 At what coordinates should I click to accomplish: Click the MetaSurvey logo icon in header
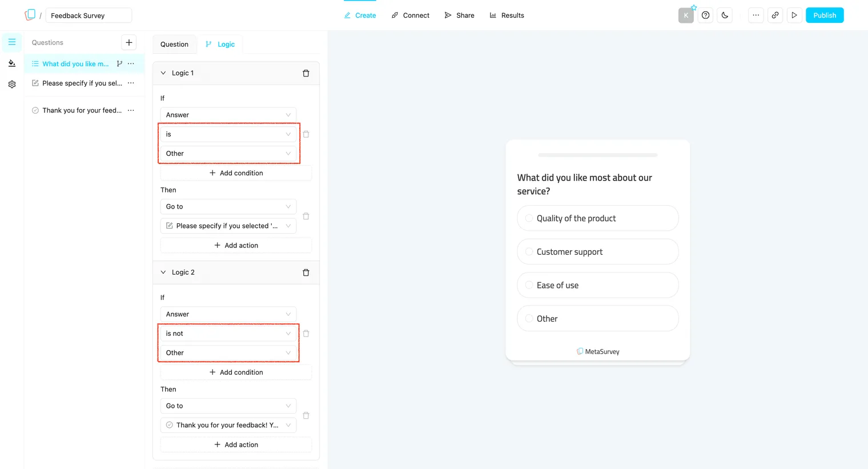[30, 15]
